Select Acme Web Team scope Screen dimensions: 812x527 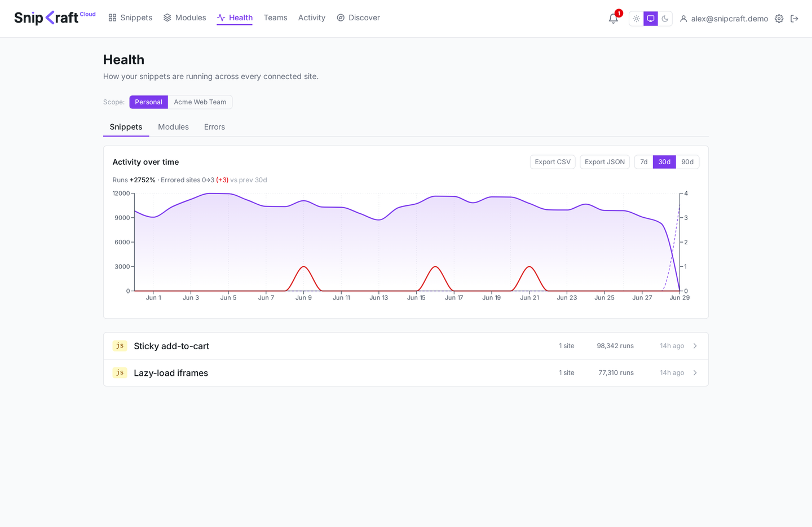200,102
